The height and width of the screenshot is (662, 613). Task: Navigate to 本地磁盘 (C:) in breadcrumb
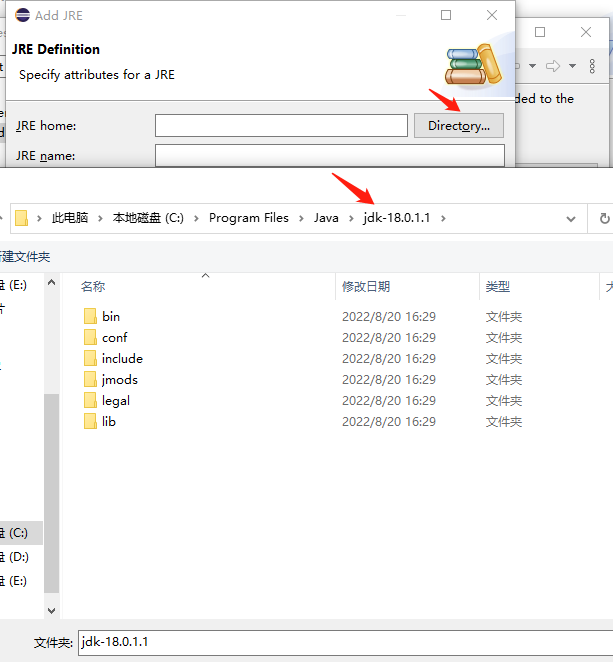(148, 218)
